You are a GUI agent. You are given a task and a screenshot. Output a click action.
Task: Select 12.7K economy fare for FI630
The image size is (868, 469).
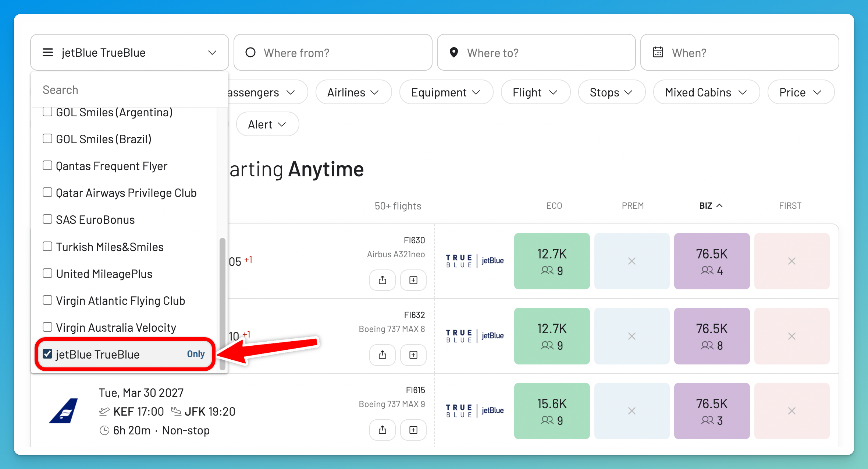(552, 261)
